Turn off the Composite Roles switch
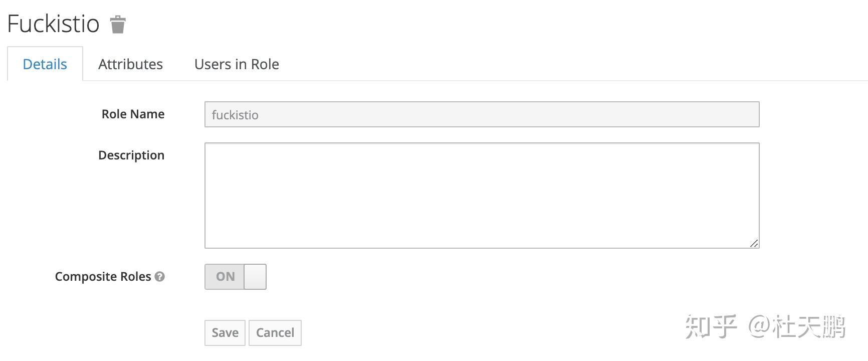 tap(236, 277)
